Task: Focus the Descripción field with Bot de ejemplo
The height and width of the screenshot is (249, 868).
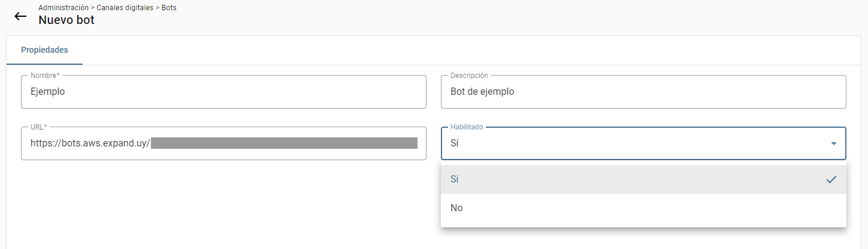Action: click(643, 92)
